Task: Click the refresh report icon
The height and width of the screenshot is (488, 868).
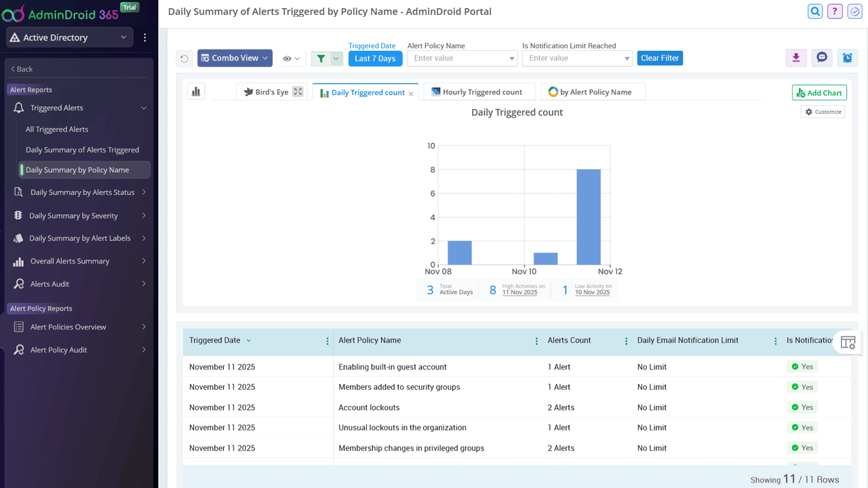Action: 184,59
